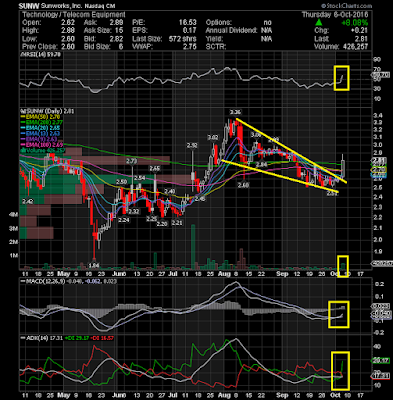Click the Annual Dividend label
393x400 pixels.
click(231, 31)
